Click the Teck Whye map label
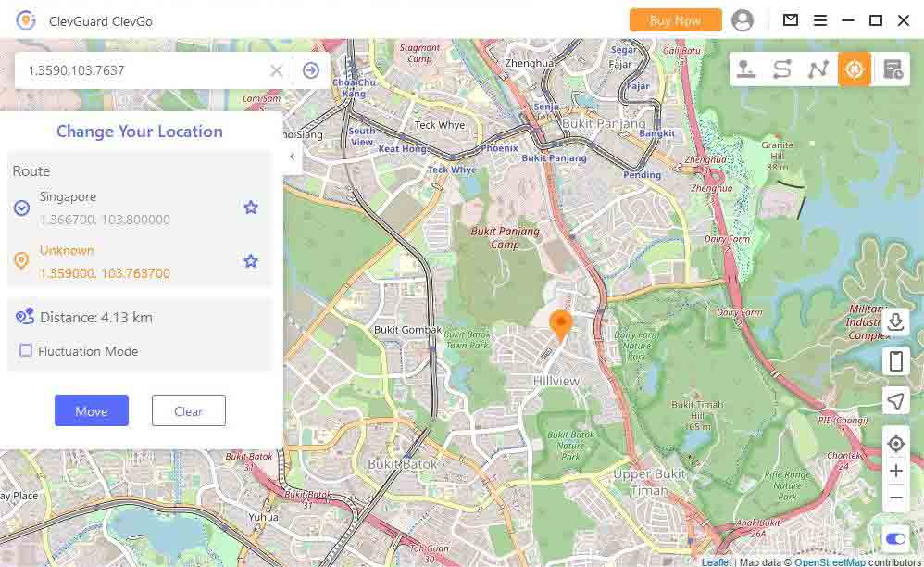This screenshot has width=924, height=567. coord(440,125)
